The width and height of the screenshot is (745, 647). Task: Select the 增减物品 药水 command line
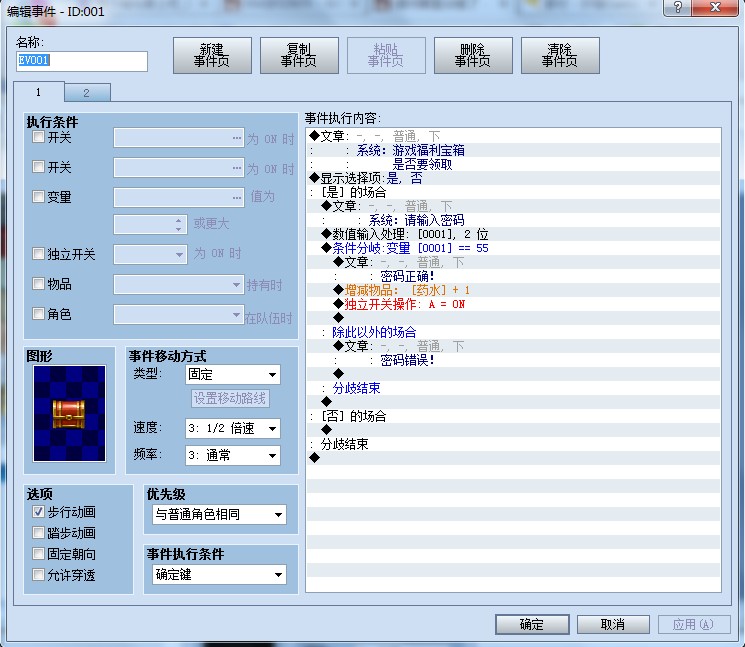[x=513, y=290]
